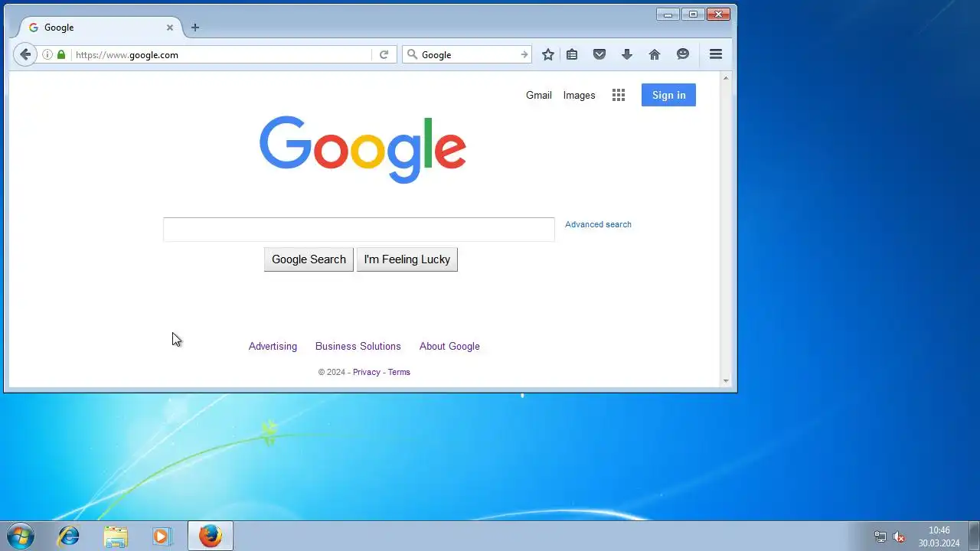Click the green padlock security icon
The image size is (980, 551).
pos(61,54)
